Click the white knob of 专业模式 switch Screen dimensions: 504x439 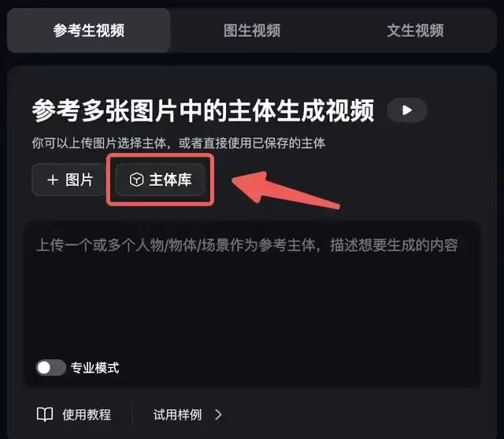44,367
